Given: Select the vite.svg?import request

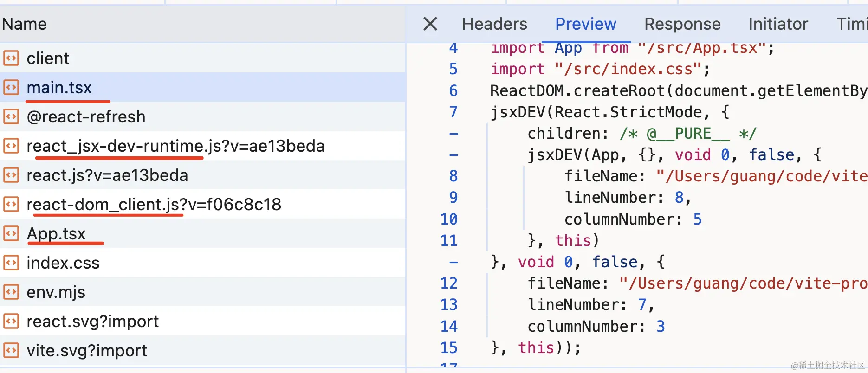Looking at the screenshot, I should coord(203,350).
